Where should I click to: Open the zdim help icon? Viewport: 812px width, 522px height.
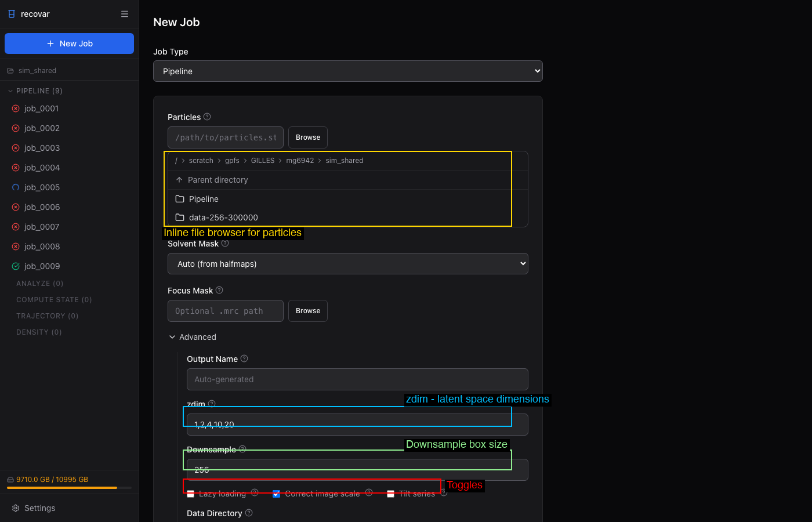pyautogui.click(x=212, y=404)
